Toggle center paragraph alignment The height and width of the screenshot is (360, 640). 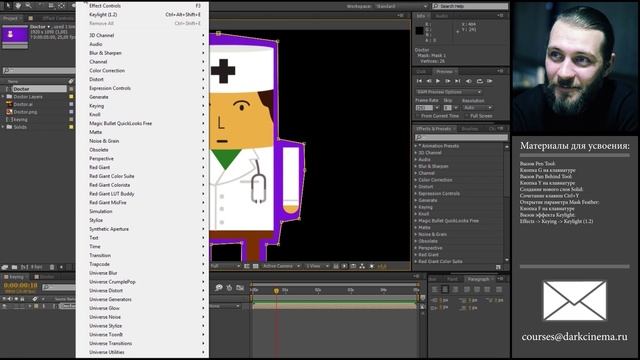click(x=445, y=289)
